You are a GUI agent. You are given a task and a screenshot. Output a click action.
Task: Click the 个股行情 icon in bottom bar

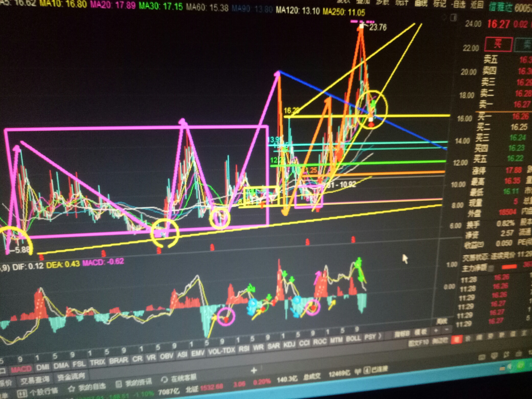click(23, 393)
